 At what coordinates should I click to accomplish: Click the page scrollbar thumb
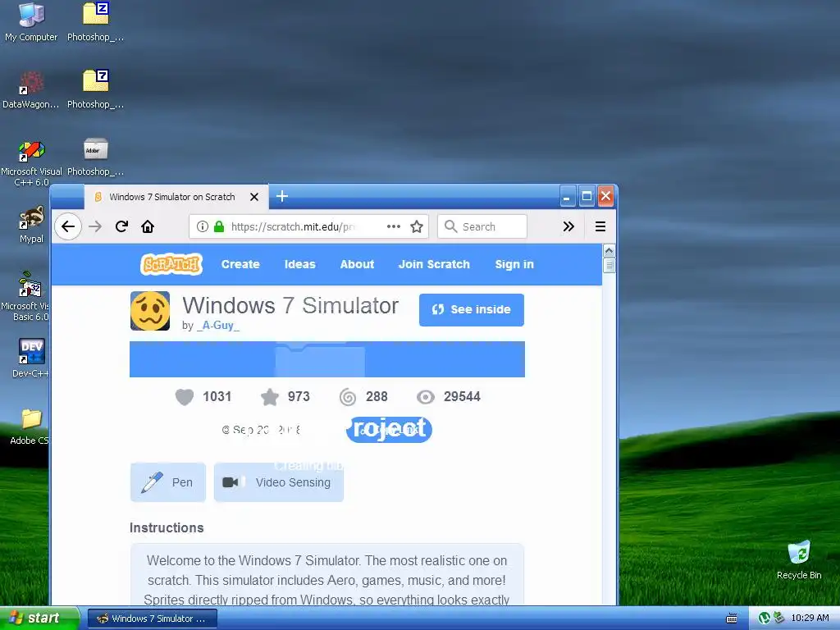point(609,265)
